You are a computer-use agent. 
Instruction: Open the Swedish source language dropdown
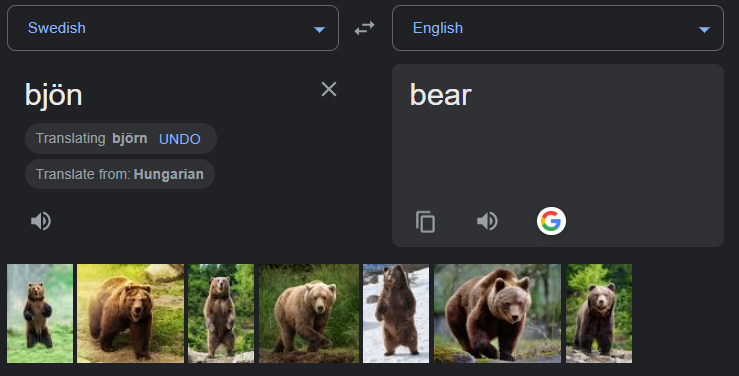click(x=173, y=28)
